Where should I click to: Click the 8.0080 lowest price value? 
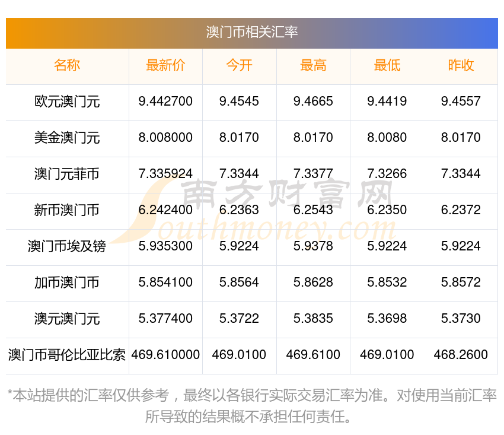coord(387,138)
